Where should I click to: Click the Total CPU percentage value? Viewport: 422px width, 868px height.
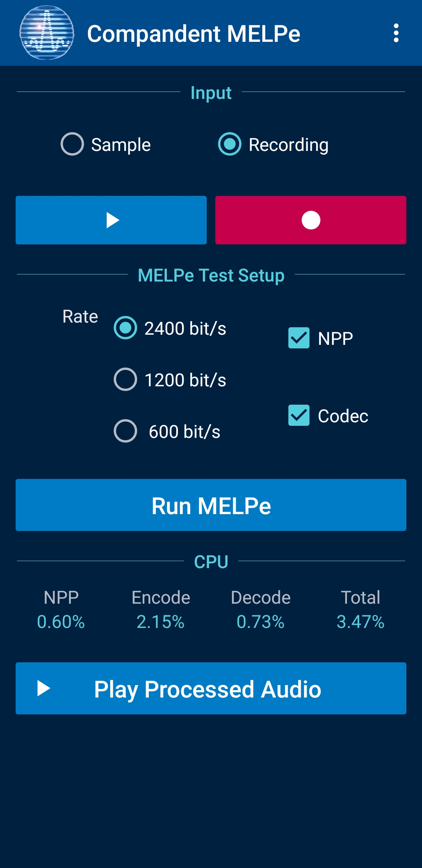[361, 622]
